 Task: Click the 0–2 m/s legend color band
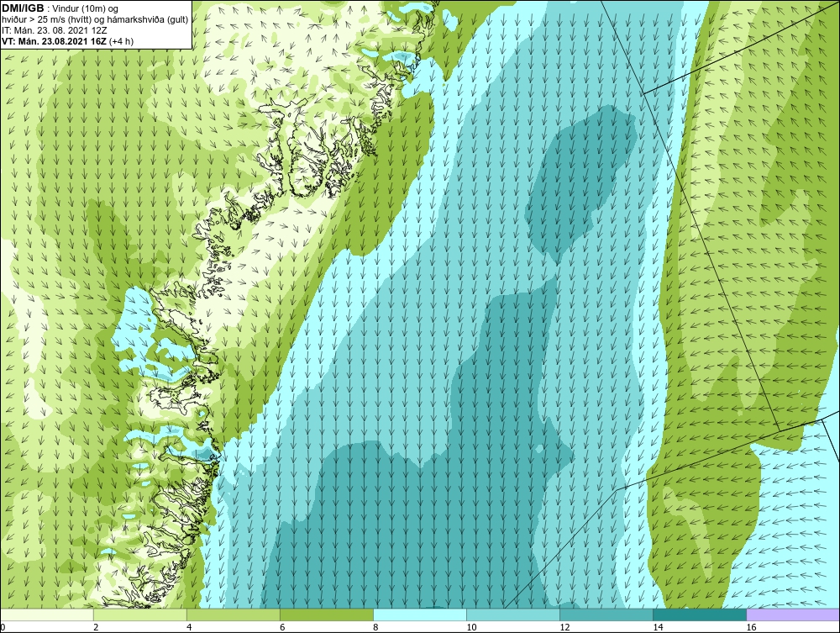click(x=47, y=615)
